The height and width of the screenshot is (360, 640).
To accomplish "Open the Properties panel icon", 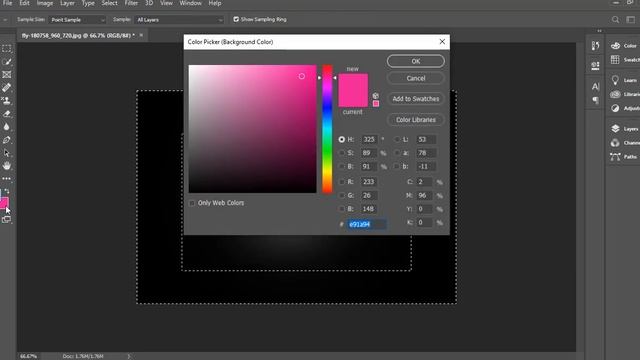I will [596, 65].
